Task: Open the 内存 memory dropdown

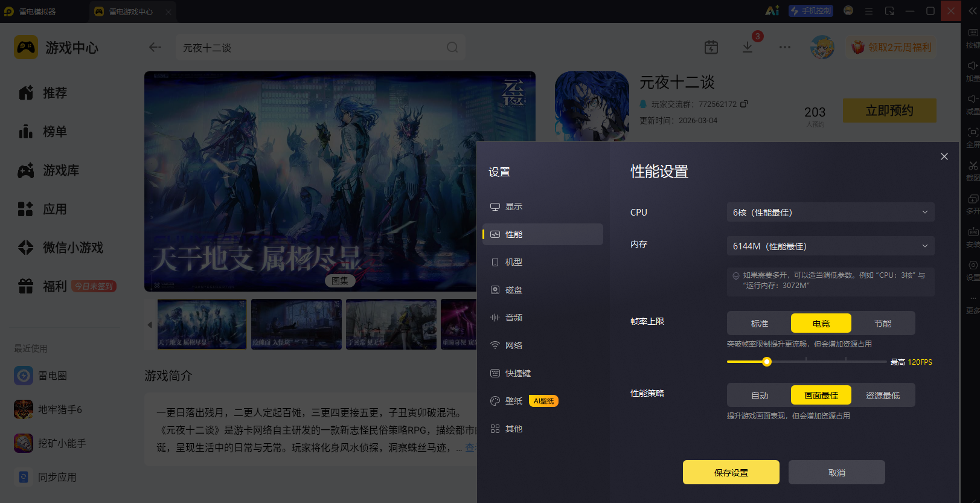Action: click(x=831, y=246)
